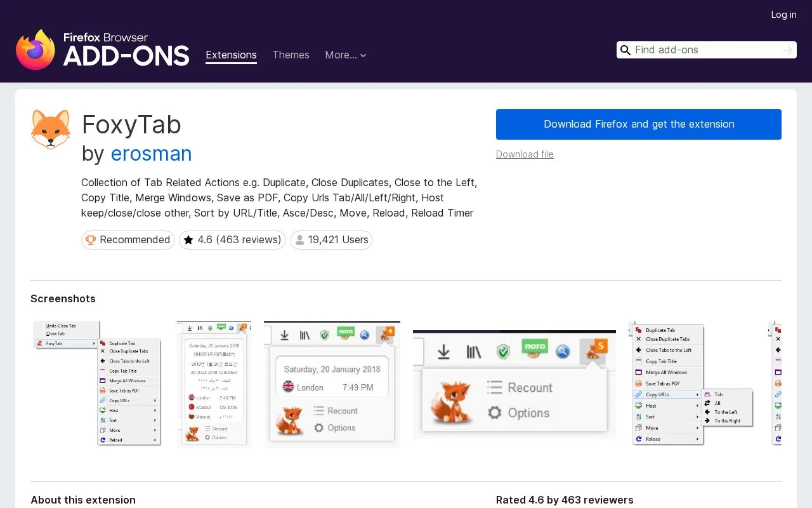Click the search magnifier icon

pos(625,50)
